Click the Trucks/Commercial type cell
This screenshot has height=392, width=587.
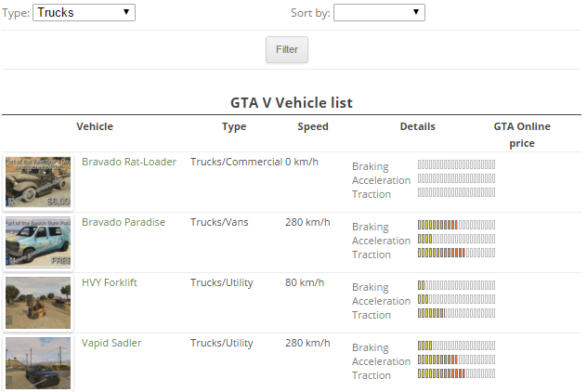tap(236, 162)
